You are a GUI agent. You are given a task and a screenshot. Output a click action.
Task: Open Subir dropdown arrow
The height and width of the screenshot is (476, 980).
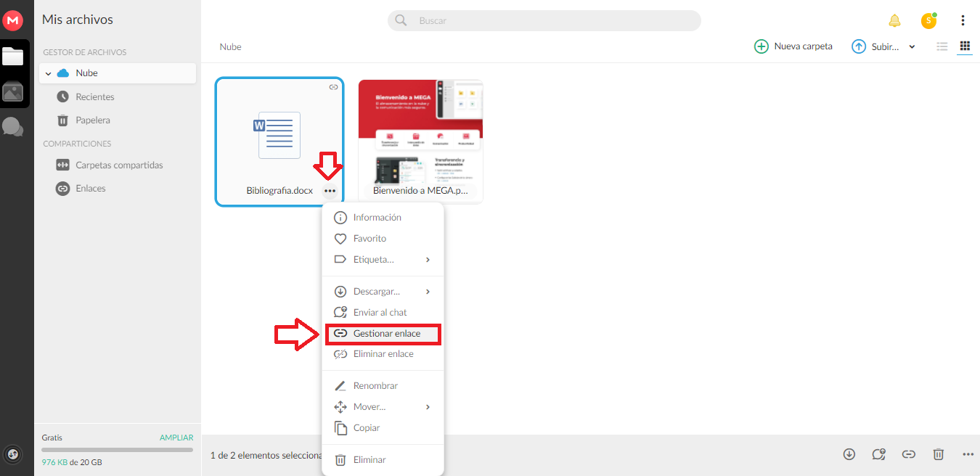click(912, 46)
